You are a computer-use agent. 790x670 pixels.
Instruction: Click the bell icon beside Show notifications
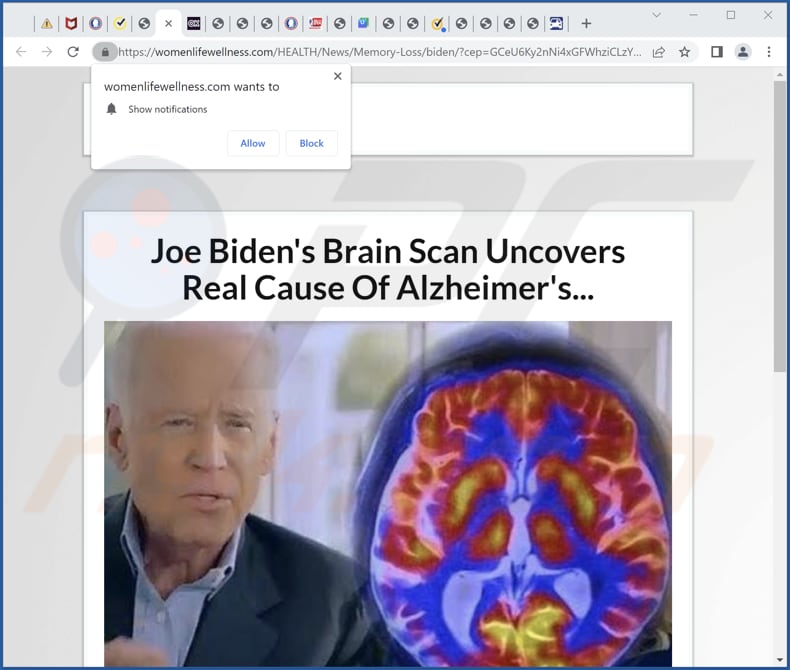point(111,109)
